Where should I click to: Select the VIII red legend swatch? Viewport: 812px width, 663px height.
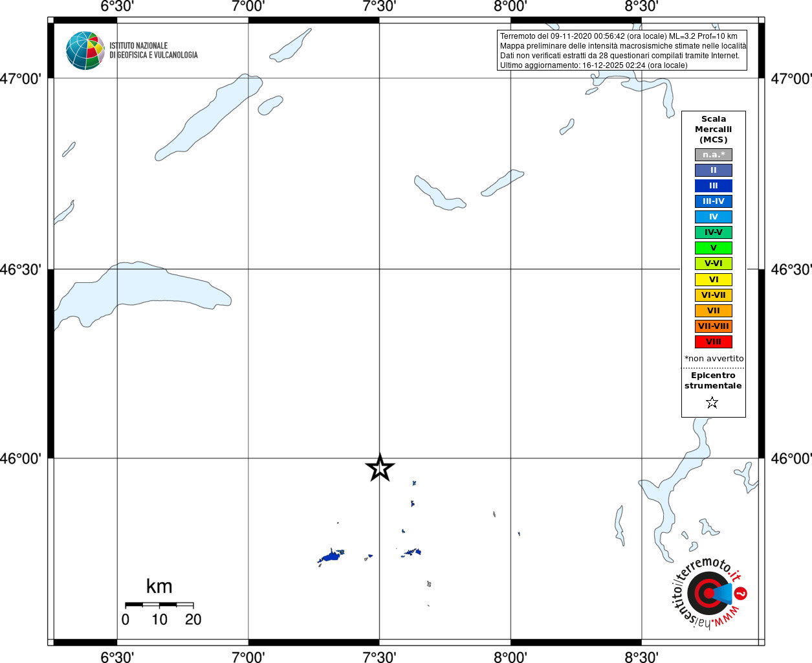click(714, 342)
